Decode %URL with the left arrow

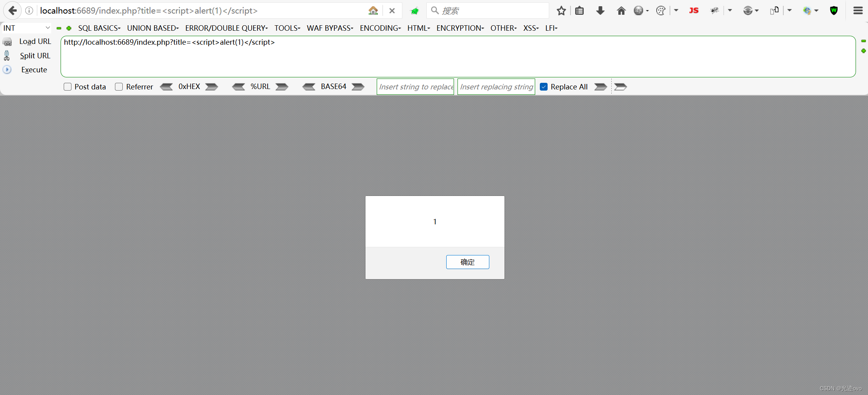click(238, 87)
